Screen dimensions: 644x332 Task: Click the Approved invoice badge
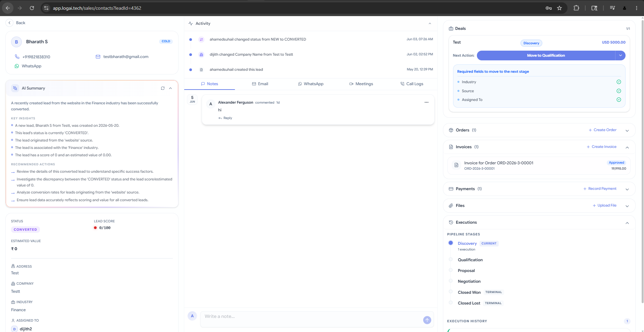click(616, 163)
